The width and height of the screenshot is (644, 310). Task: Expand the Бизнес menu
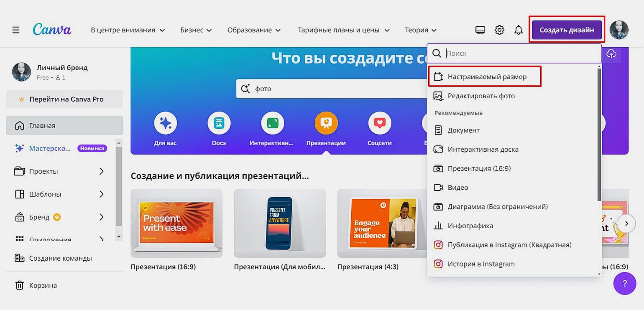coord(196,30)
